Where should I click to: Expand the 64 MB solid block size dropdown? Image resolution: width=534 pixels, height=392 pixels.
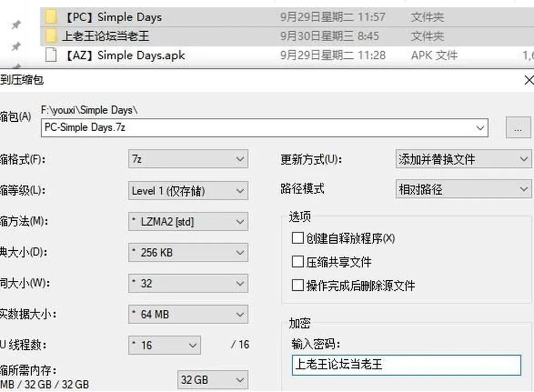(x=188, y=314)
